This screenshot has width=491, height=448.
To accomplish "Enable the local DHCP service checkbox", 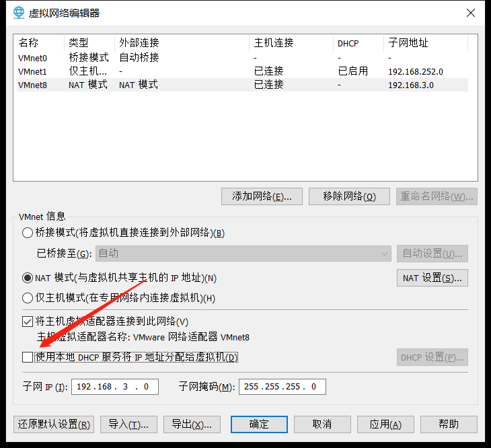I will 28,357.
